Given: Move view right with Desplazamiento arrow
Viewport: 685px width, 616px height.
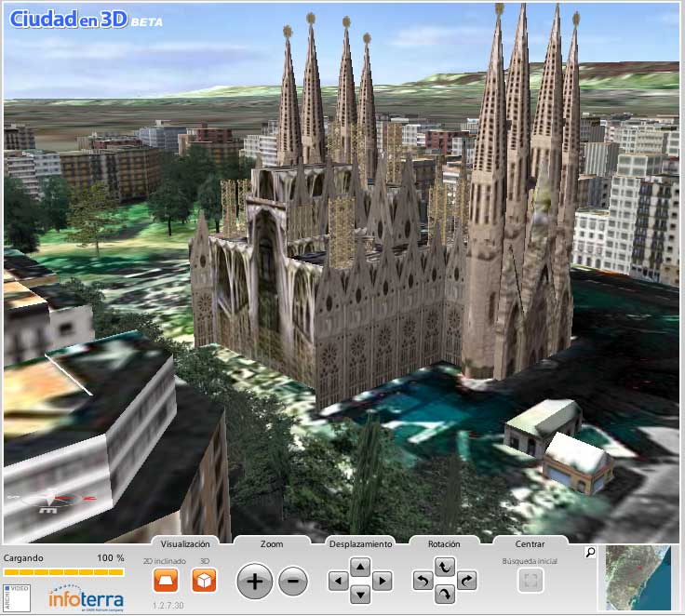Looking at the screenshot, I should pyautogui.click(x=383, y=581).
